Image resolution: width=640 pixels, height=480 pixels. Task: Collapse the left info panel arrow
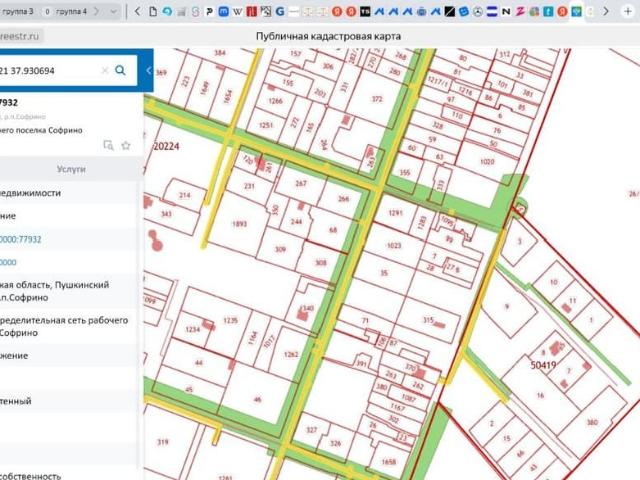coord(148,71)
